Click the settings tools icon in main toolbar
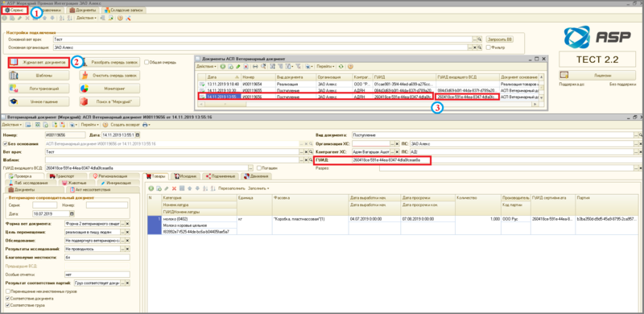The height and width of the screenshot is (314, 644). pyautogui.click(x=128, y=18)
